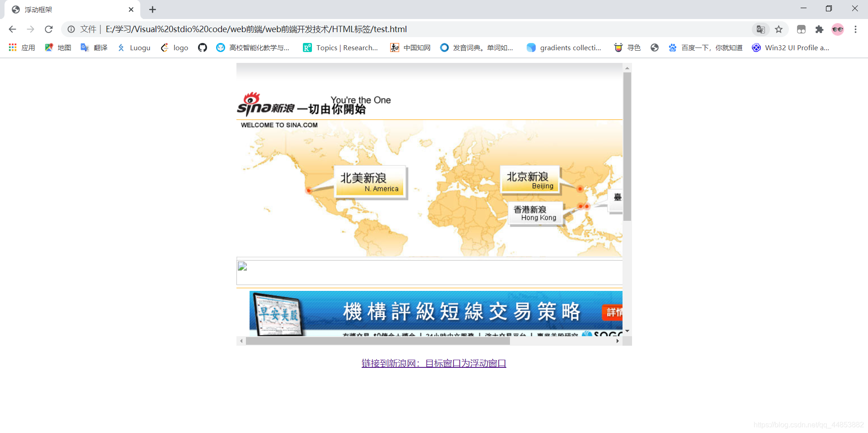Open the GitHub bookmark icon
868x433 pixels.
click(x=203, y=48)
